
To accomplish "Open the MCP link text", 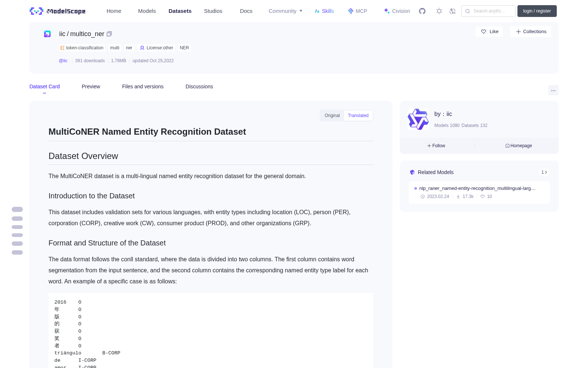I will click(361, 11).
